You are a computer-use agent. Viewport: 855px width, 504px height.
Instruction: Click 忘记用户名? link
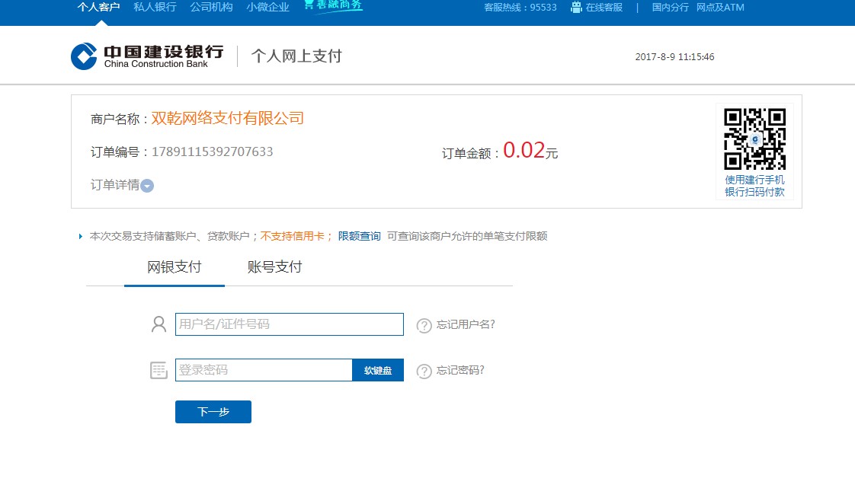point(466,325)
